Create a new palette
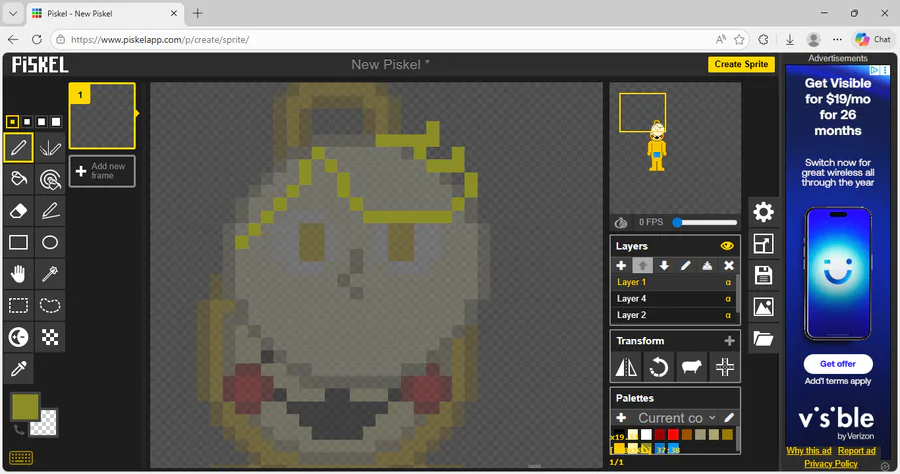Image resolution: width=900 pixels, height=474 pixels. click(621, 418)
